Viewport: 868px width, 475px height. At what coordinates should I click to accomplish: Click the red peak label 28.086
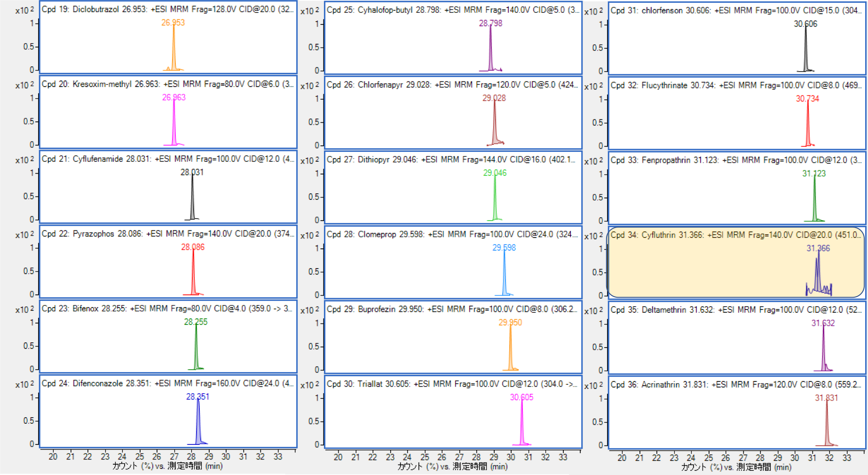coord(193,247)
